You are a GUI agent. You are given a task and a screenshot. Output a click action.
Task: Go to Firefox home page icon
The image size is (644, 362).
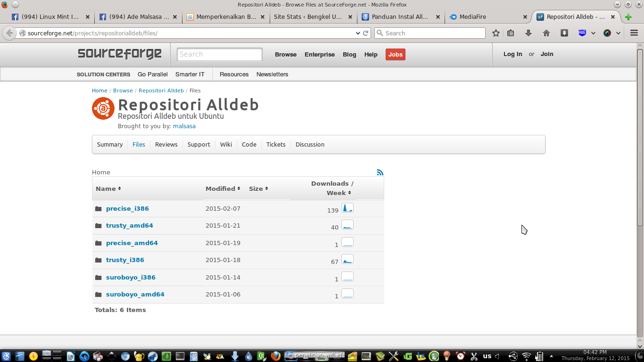pos(546,33)
